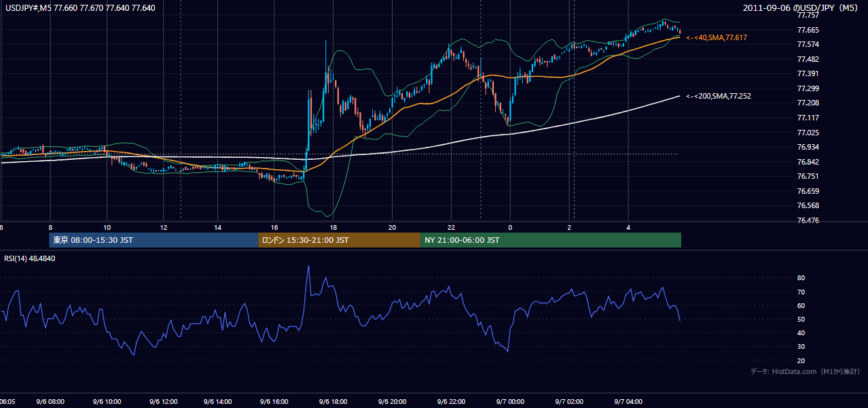This screenshot has width=868, height=408.
Task: Click the 9/6 08:00 time label
Action: pyautogui.click(x=49, y=402)
